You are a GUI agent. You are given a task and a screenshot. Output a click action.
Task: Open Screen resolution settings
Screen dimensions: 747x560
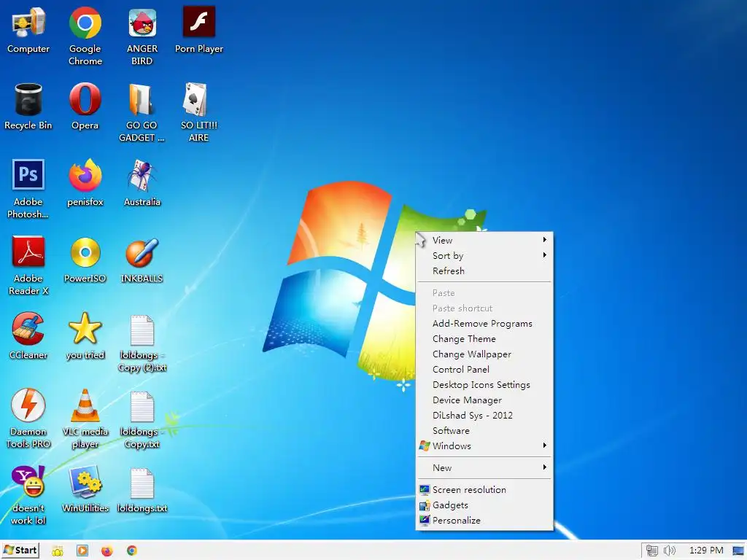pyautogui.click(x=484, y=489)
